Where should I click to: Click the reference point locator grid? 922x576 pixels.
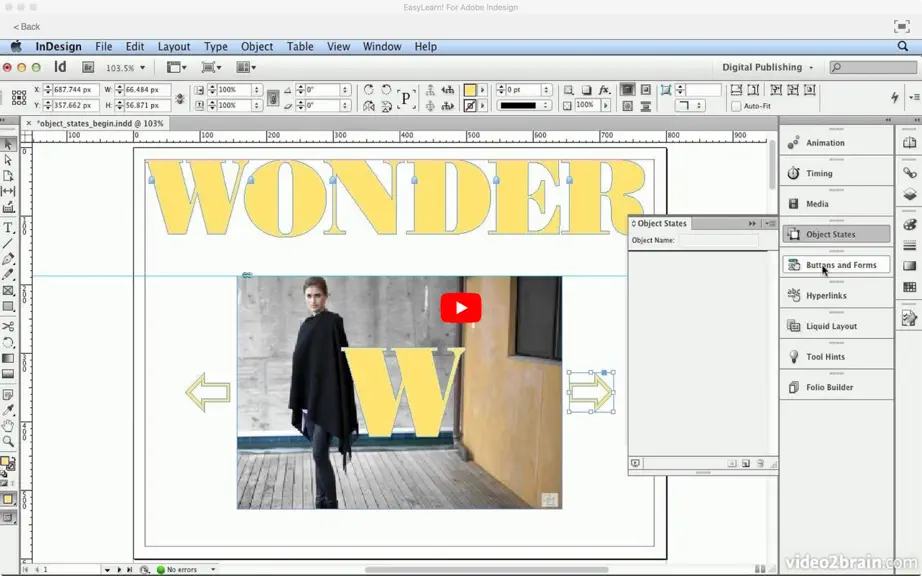click(x=19, y=98)
